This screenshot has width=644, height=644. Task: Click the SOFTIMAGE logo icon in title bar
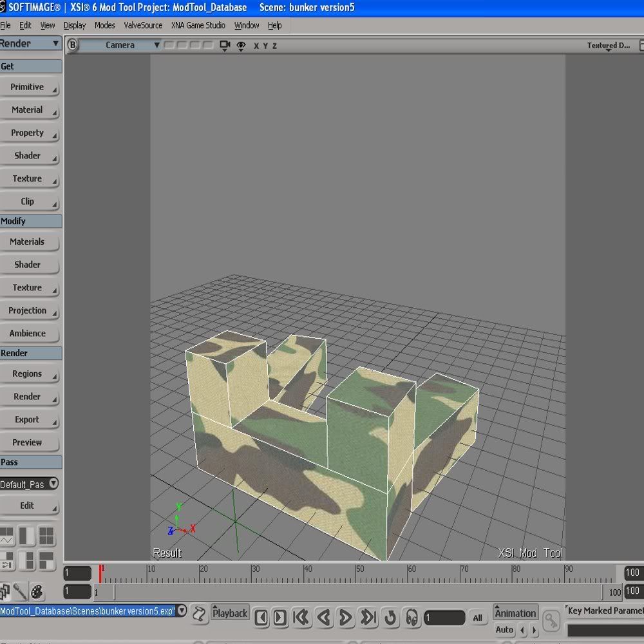(3, 7)
